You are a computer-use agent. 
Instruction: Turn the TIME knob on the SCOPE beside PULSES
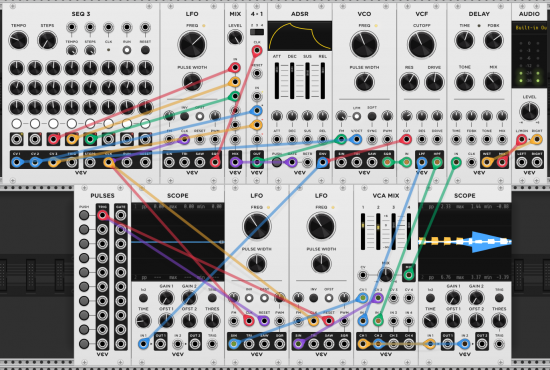pos(143,321)
